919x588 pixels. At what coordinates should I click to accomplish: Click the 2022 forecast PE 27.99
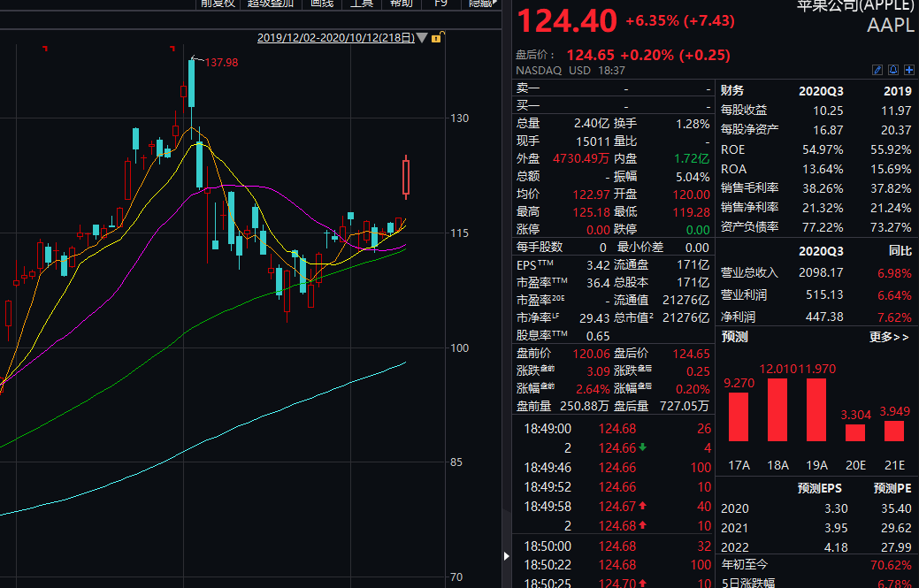click(x=896, y=547)
